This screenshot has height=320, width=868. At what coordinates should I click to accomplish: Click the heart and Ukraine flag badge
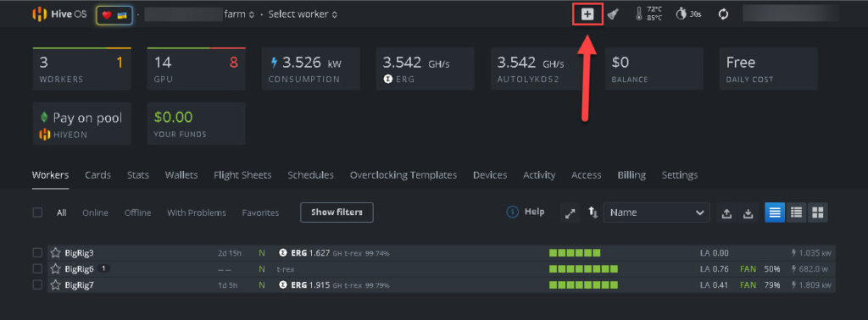pyautogui.click(x=114, y=15)
